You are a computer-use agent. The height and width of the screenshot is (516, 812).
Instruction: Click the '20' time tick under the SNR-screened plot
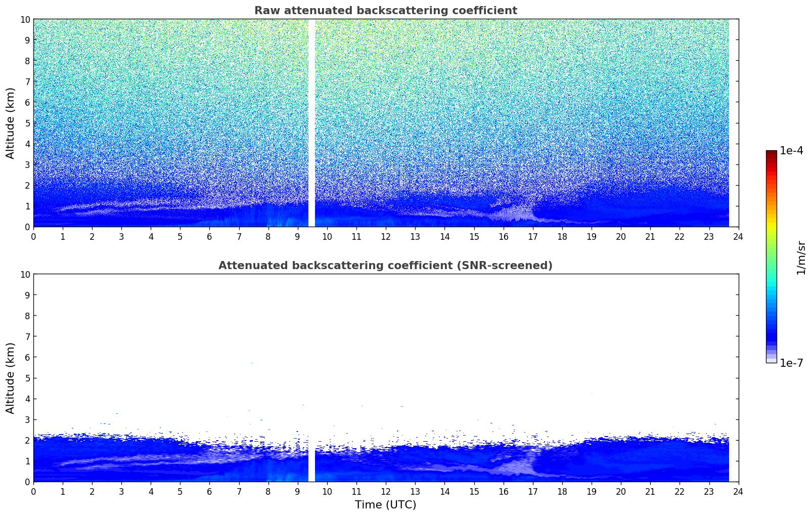pos(621,491)
